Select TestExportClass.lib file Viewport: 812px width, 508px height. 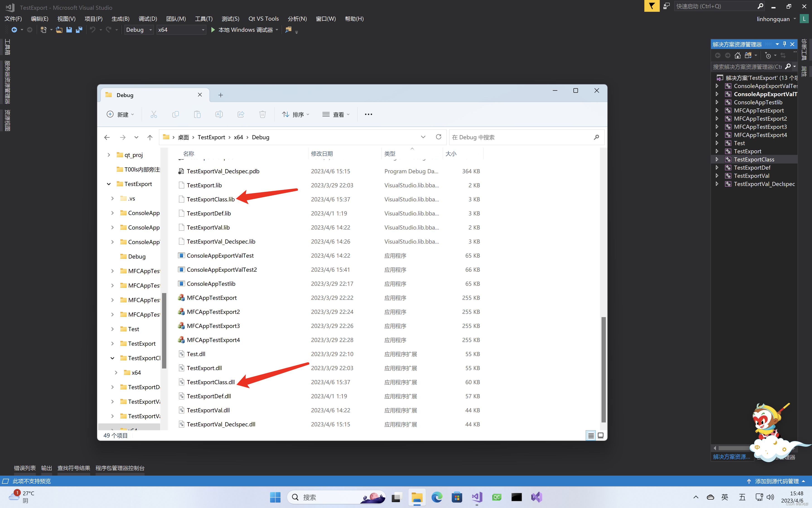211,199
